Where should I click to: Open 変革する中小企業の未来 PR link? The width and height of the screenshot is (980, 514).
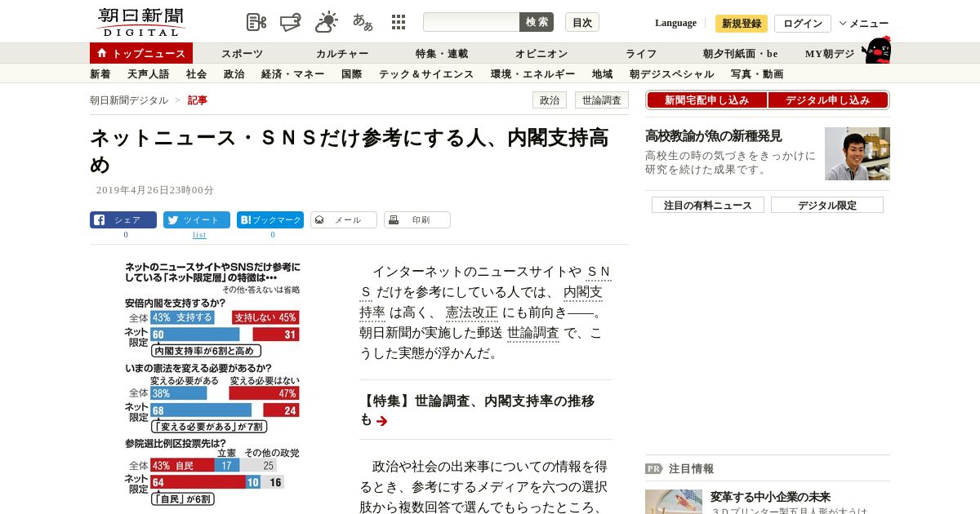pyautogui.click(x=770, y=497)
